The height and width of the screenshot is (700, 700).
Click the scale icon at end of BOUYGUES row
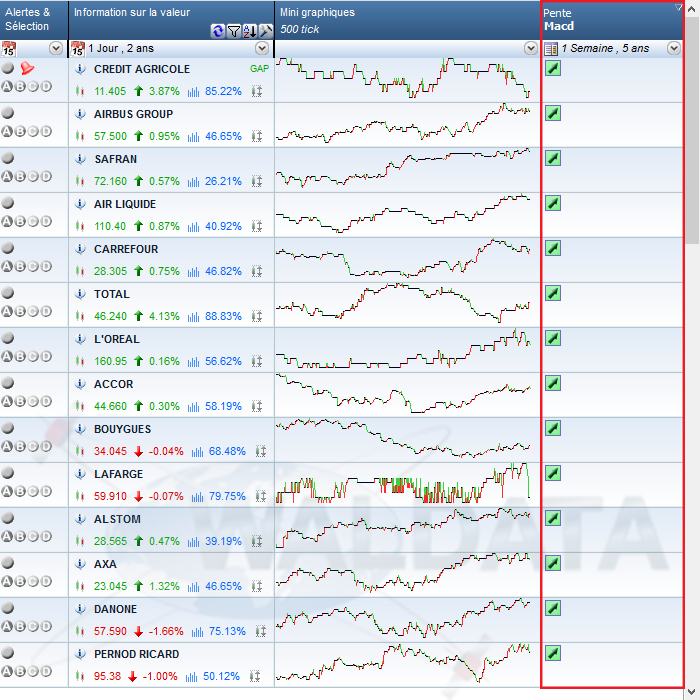click(x=261, y=451)
